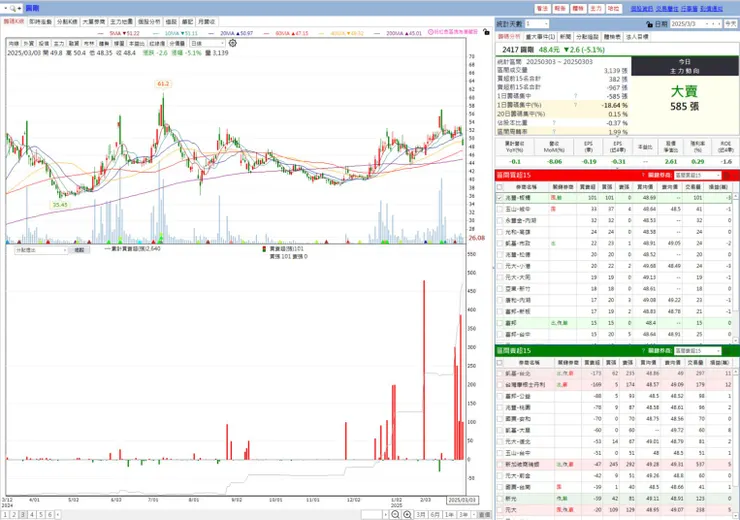Click the 區間買超15 table scroll down arrow

(736, 340)
